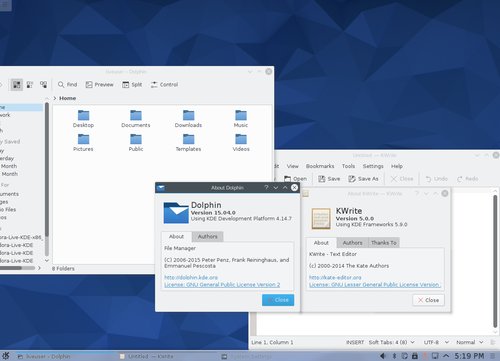The width and height of the screenshot is (500, 361).
Task: Switch to Authors tab in About Dolphin
Action: click(x=207, y=236)
